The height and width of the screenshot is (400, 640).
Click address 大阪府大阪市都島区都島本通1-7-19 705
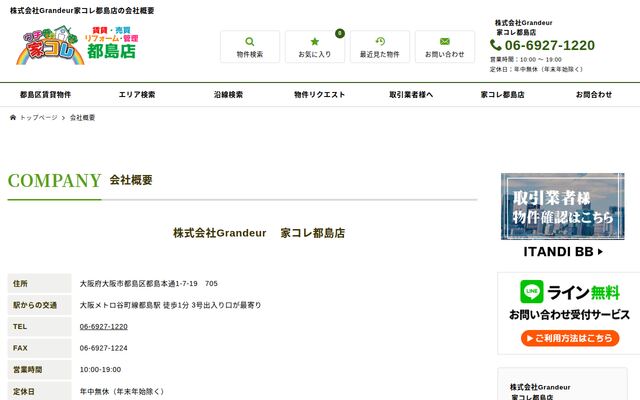[x=149, y=283]
